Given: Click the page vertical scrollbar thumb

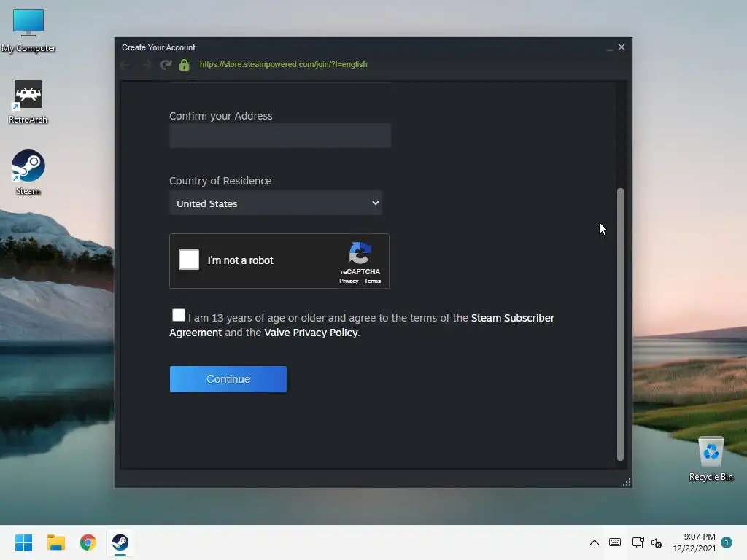Looking at the screenshot, I should tap(620, 324).
